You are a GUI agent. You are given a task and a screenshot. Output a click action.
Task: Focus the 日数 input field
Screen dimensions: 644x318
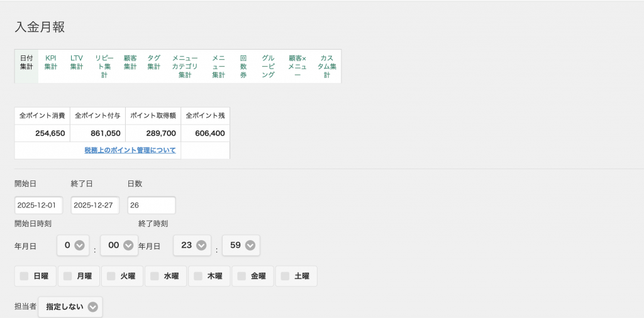coord(151,206)
